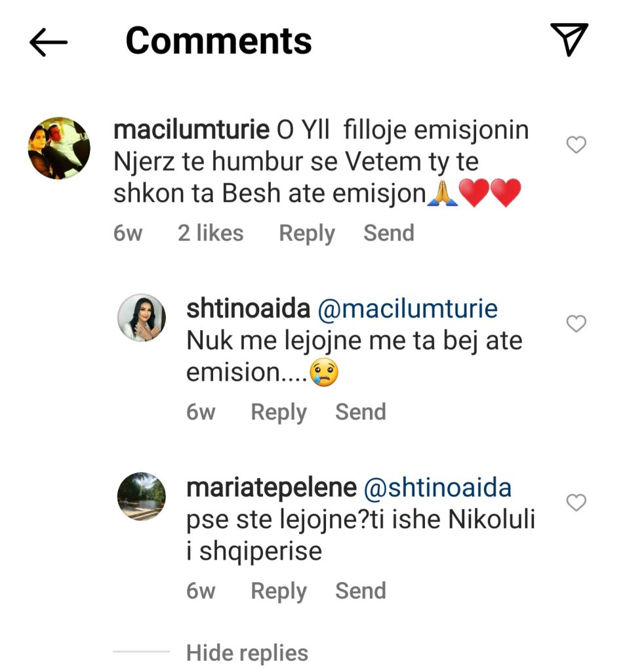Screen dimensions: 625x672
Task: View the 2 likes on macilumturie's comment
Action: click(210, 233)
